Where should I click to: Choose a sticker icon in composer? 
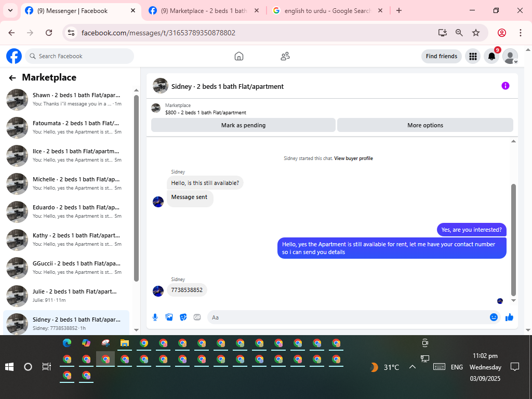183,317
